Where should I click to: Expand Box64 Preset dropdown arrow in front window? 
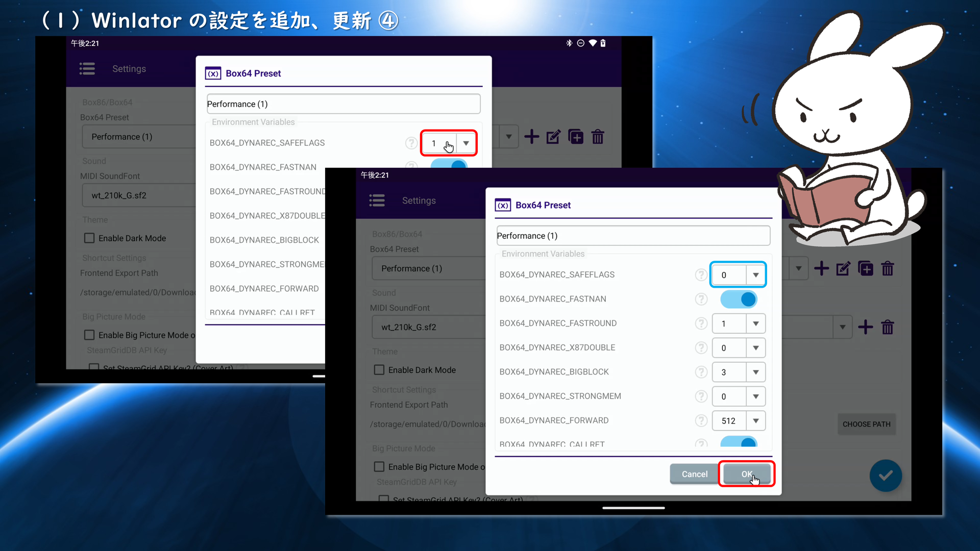click(798, 268)
